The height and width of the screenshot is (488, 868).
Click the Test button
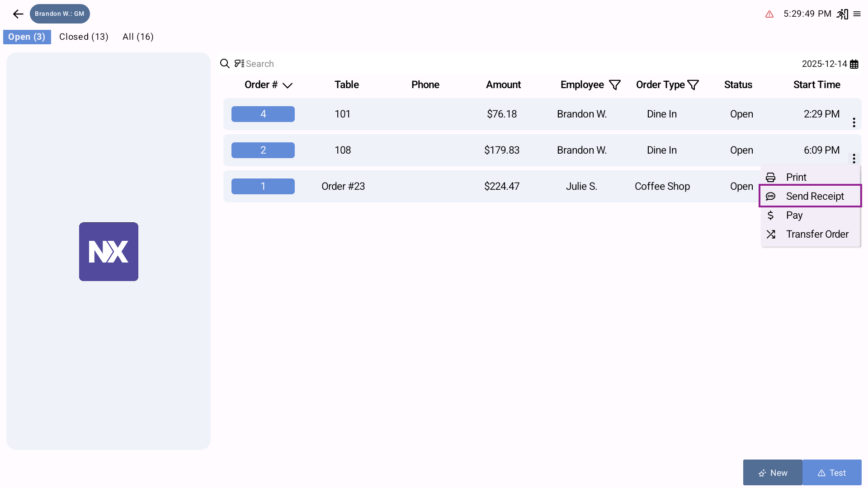(x=832, y=473)
